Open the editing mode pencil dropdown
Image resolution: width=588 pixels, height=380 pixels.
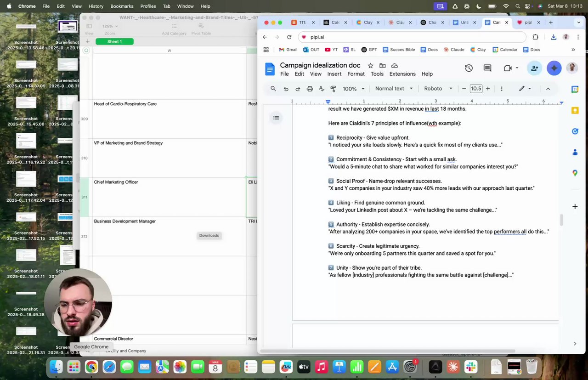coord(525,89)
